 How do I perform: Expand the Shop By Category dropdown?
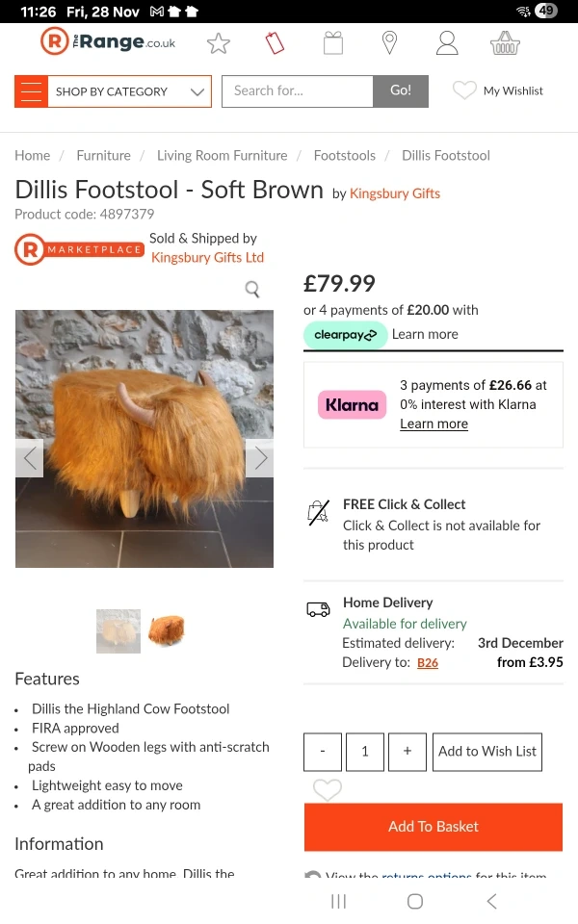tap(113, 91)
